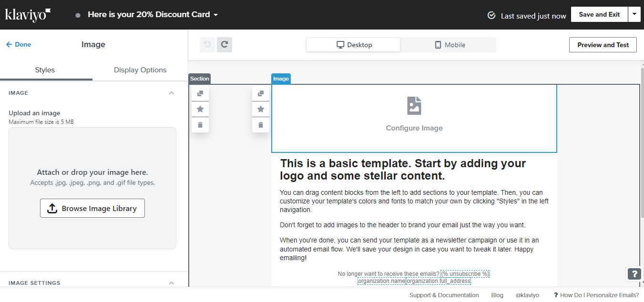Open Support & Documentation link
644x302 pixels.
pos(444,295)
